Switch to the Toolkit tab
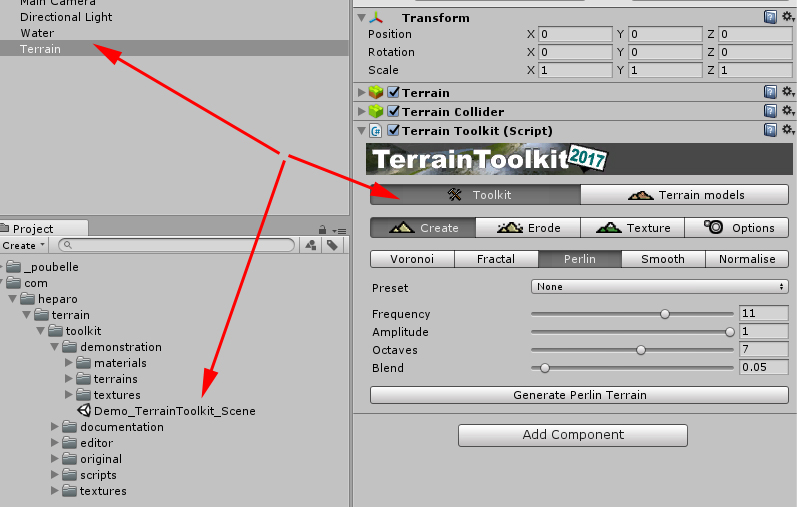 475,195
